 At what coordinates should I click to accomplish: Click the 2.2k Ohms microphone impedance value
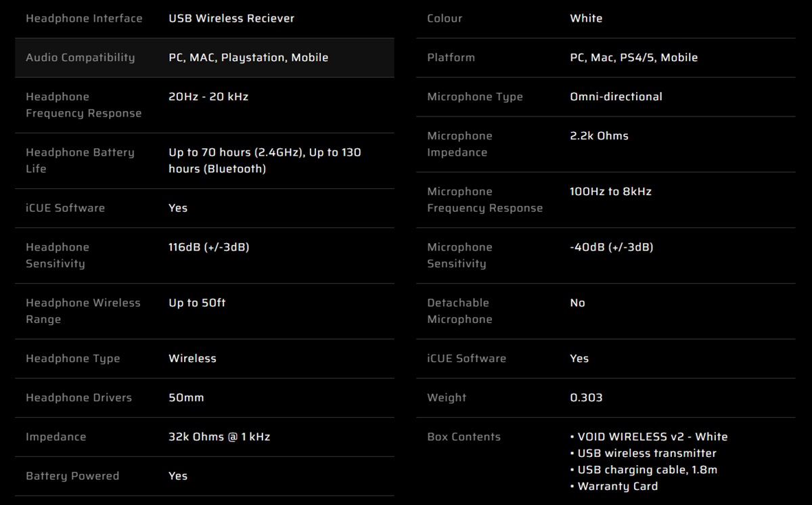tap(599, 136)
